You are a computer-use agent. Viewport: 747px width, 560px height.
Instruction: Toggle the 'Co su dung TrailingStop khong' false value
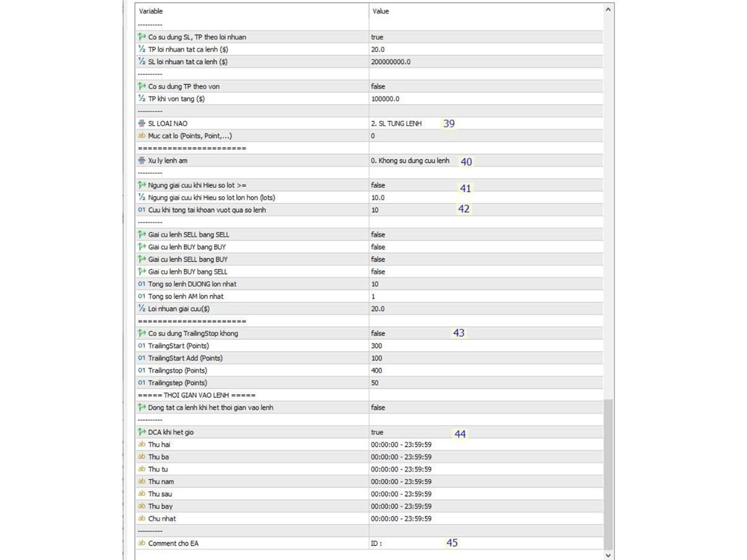click(x=378, y=334)
